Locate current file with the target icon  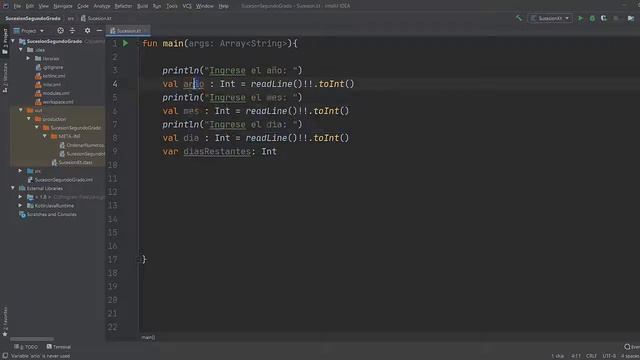[x=60, y=31]
